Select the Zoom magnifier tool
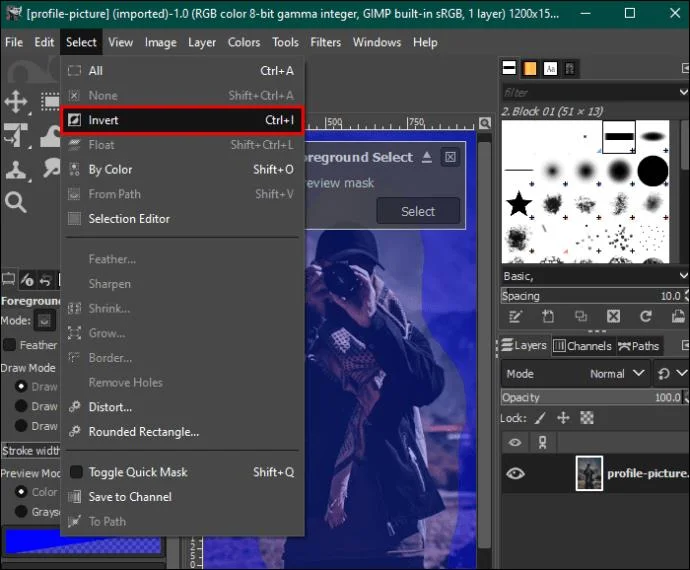The height and width of the screenshot is (570, 690). point(16,202)
